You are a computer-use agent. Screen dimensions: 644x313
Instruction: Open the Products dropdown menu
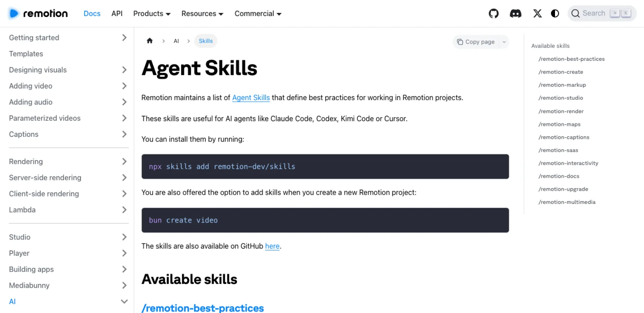tap(152, 13)
